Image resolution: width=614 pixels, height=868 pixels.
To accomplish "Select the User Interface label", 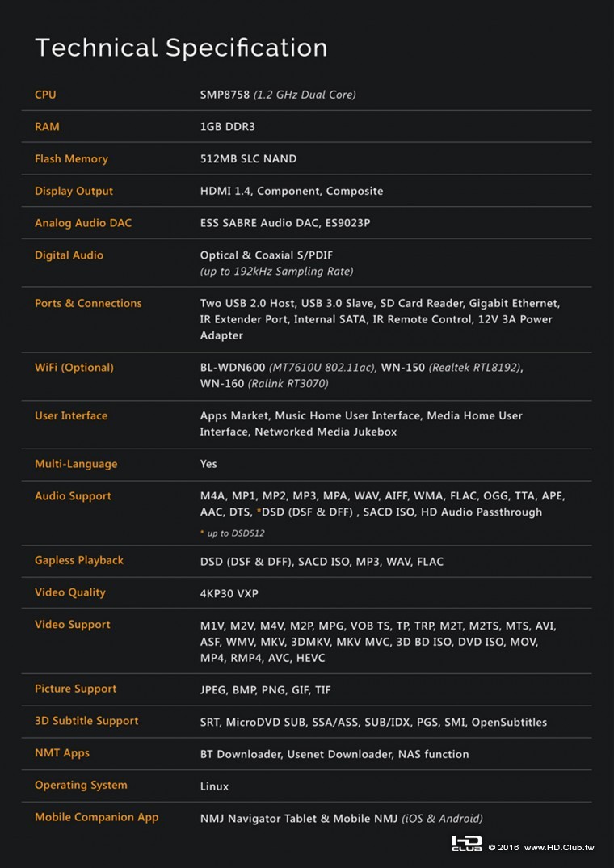I will click(71, 416).
